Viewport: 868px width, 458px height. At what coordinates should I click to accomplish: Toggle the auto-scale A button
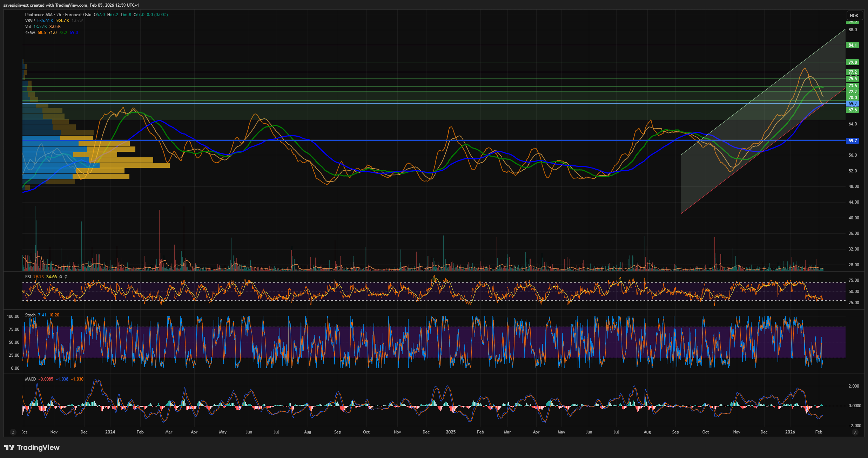[855, 432]
